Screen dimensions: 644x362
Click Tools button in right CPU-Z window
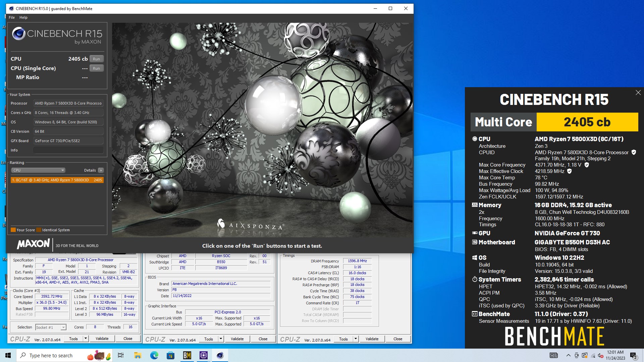pos(343,339)
